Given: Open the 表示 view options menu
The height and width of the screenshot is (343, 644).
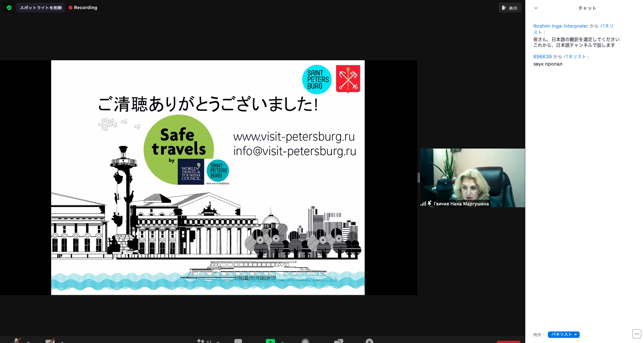Looking at the screenshot, I should click(x=510, y=8).
